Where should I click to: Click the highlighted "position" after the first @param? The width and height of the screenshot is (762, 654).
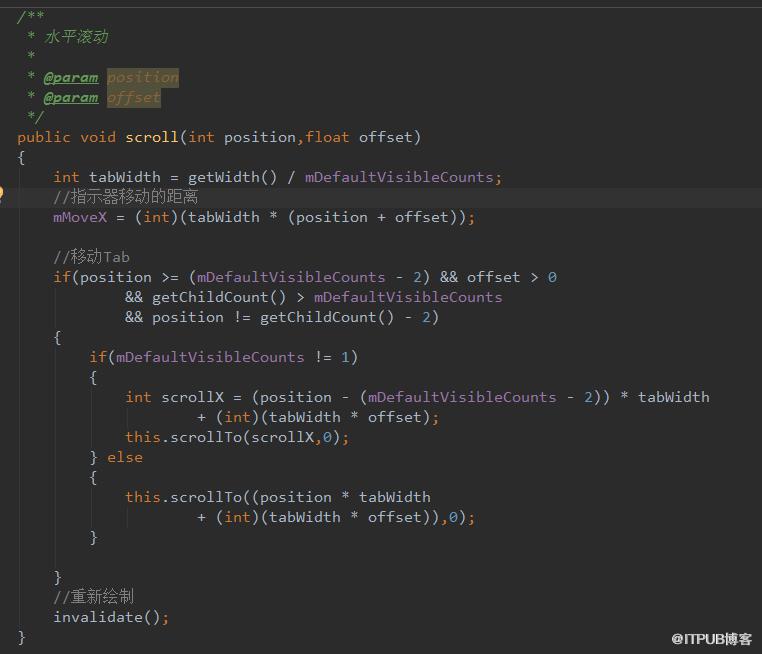pos(143,78)
